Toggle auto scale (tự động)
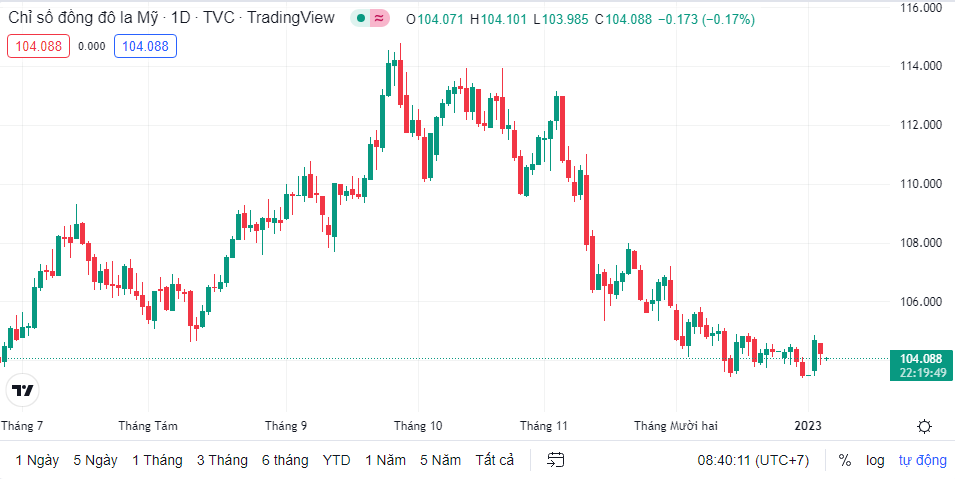 921,460
